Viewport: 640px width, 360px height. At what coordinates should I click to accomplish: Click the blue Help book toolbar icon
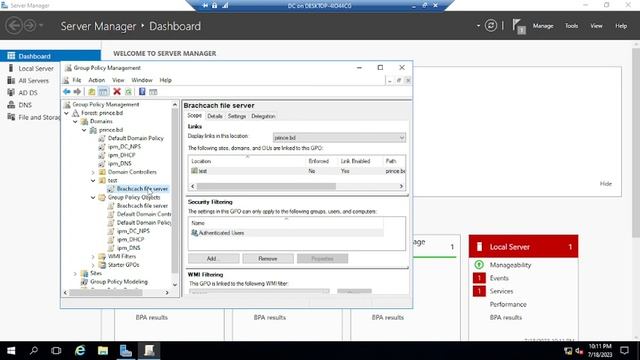142,92
